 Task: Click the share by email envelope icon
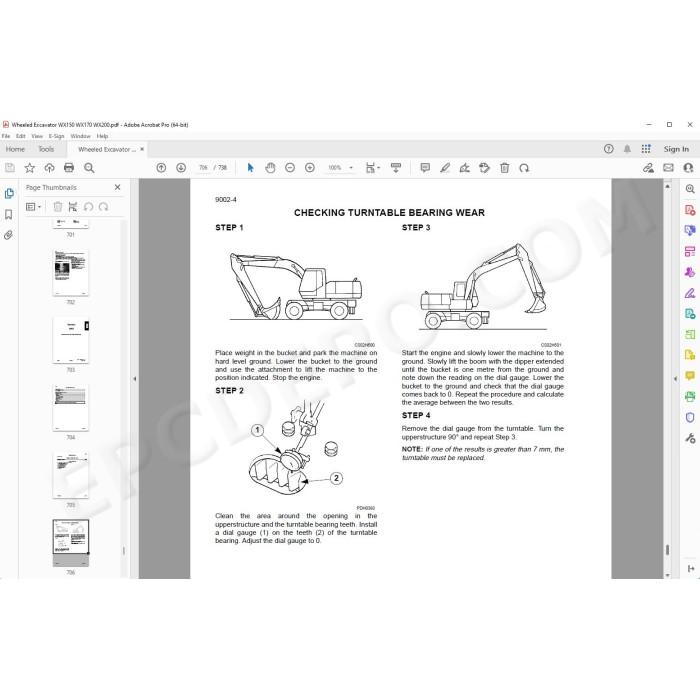click(668, 168)
